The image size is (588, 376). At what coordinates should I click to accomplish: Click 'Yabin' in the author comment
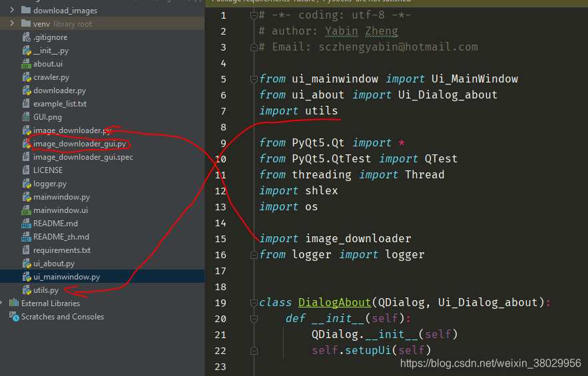(x=341, y=31)
